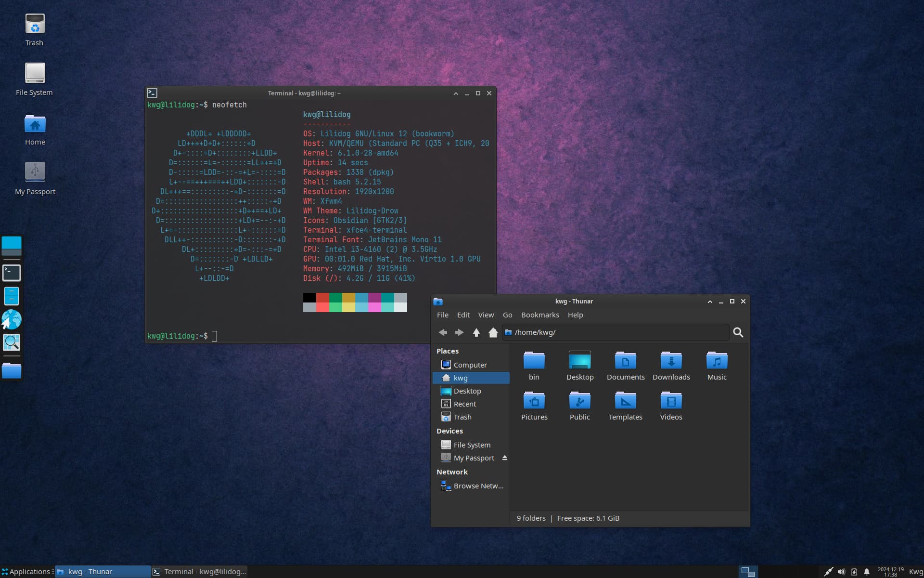924x578 pixels.
Task: Click the home folder toolbar icon
Action: (493, 332)
